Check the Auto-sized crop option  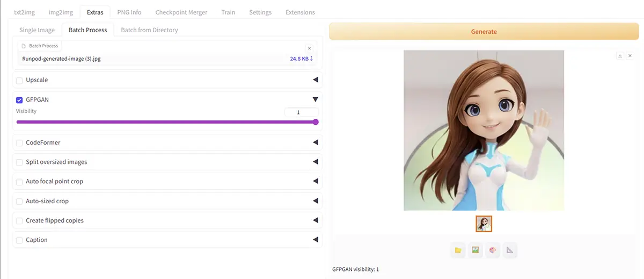click(x=19, y=201)
